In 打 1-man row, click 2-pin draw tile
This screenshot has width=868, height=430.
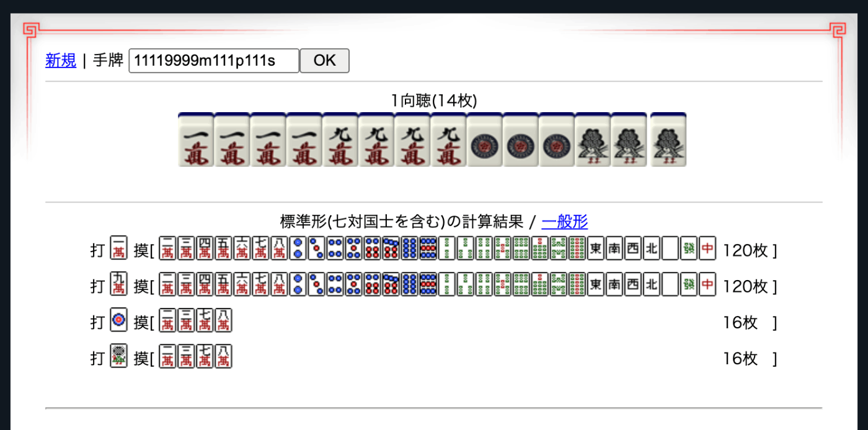coord(298,248)
